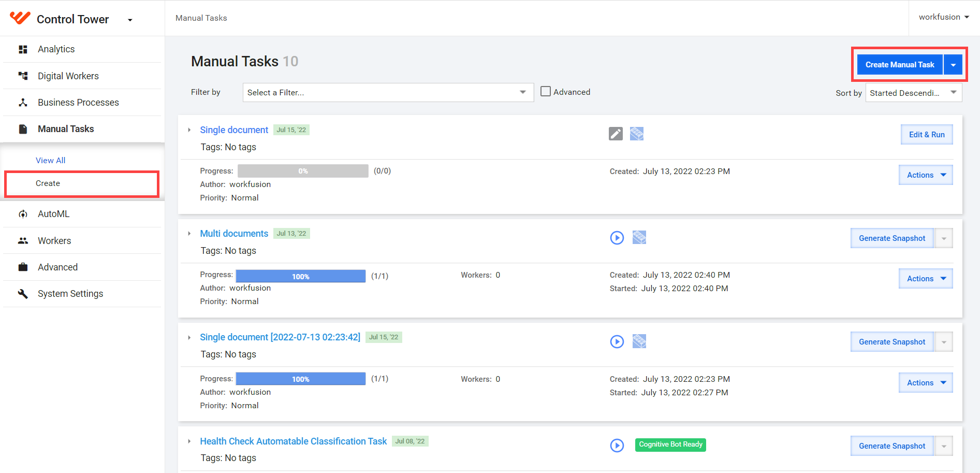Open the workfusion user menu
This screenshot has height=473, width=980.
pos(944,17)
